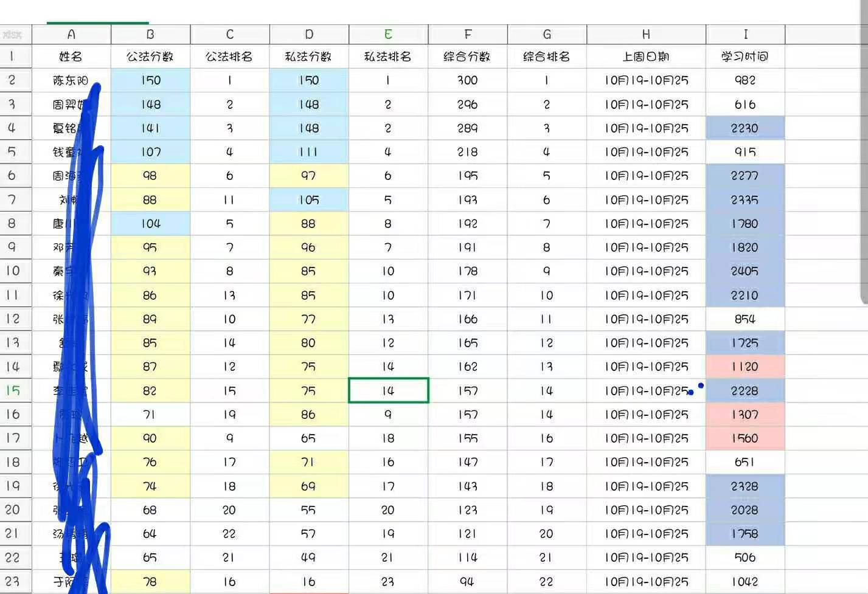Screen dimensions: 868x594
Task: Select 学习时间 cell showing 506
Action: coord(745,558)
